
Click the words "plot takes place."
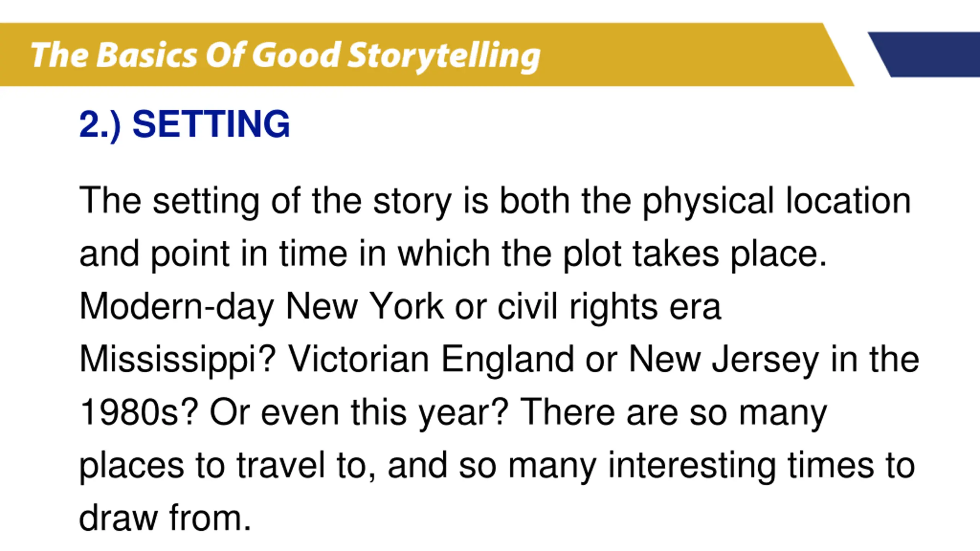[x=695, y=254]
